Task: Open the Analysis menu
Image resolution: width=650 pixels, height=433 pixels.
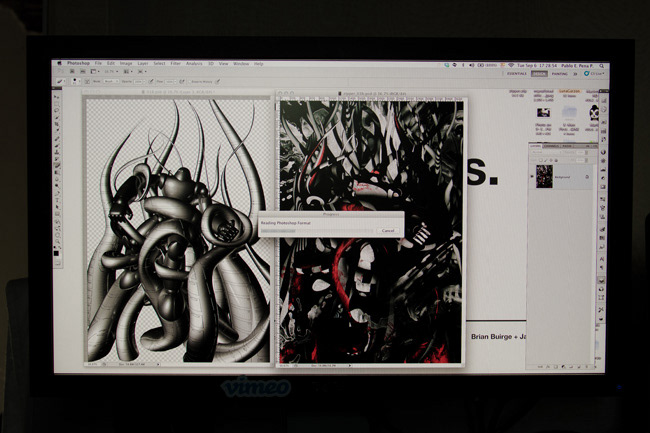Action: click(194, 63)
